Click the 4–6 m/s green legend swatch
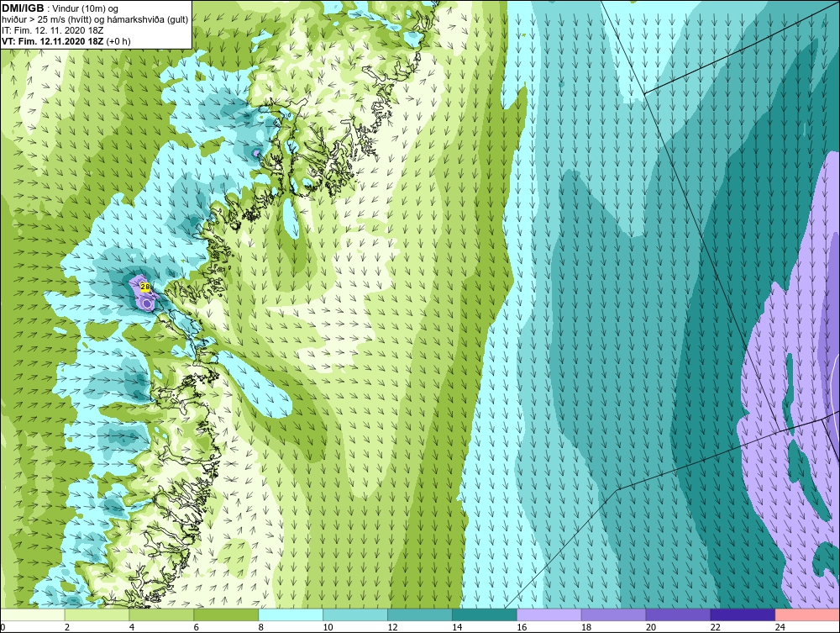Viewport: 840px width, 633px height. [x=161, y=615]
